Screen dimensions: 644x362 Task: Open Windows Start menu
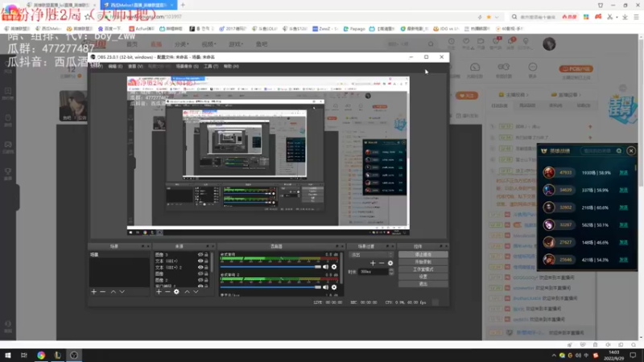pos(8,355)
